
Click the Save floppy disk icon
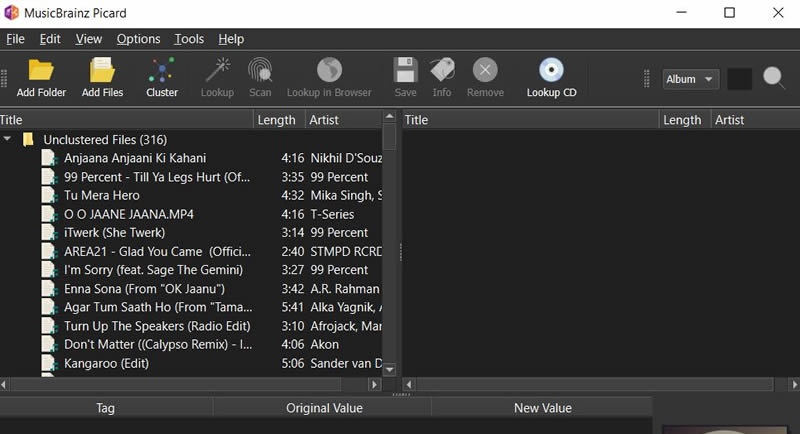[x=406, y=70]
